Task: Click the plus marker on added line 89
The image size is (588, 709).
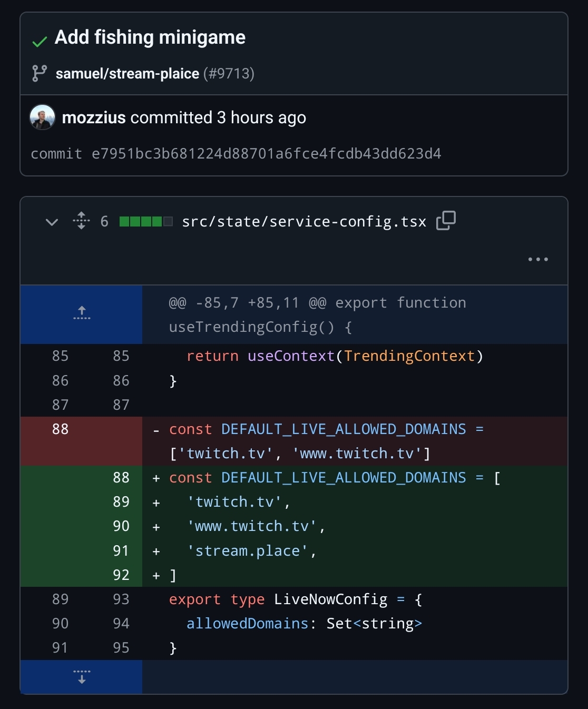Action: [156, 503]
